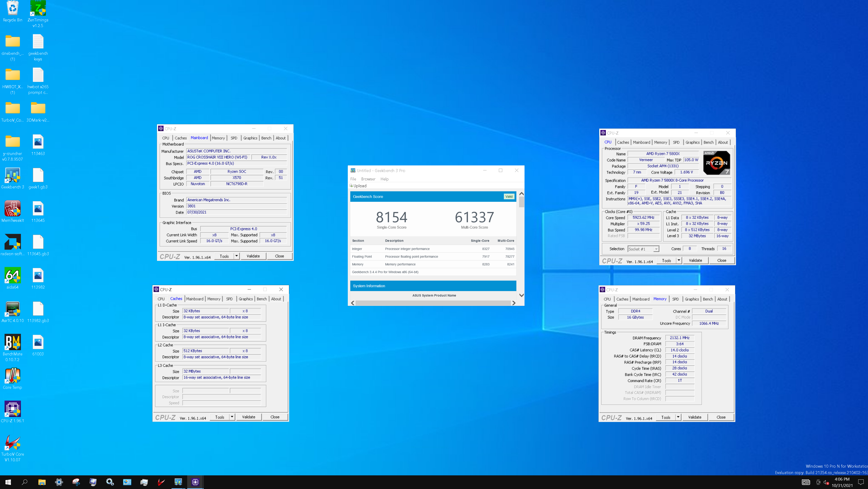The width and height of the screenshot is (868, 489).
Task: Click Integer row in Geekbench results
Action: click(433, 249)
